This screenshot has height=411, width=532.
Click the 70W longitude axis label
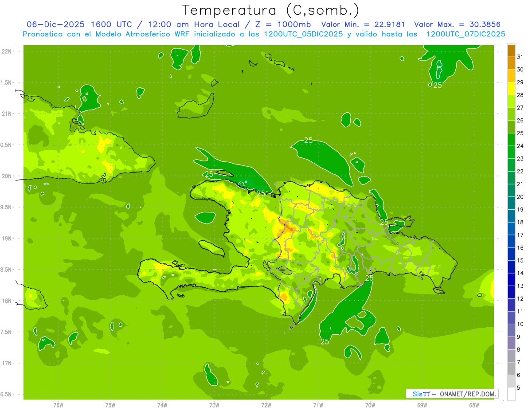pyautogui.click(x=370, y=405)
